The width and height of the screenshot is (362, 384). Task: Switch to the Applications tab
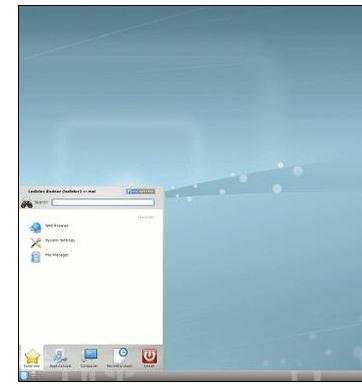click(x=60, y=358)
